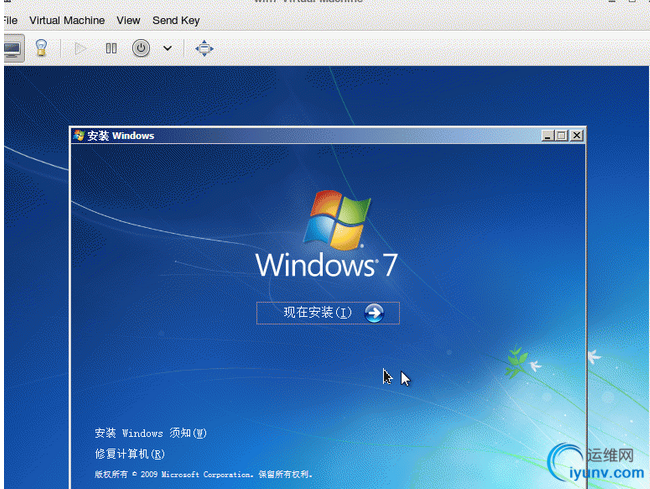This screenshot has height=489, width=650.
Task: Open the graphical console monitor view
Action: [13, 48]
